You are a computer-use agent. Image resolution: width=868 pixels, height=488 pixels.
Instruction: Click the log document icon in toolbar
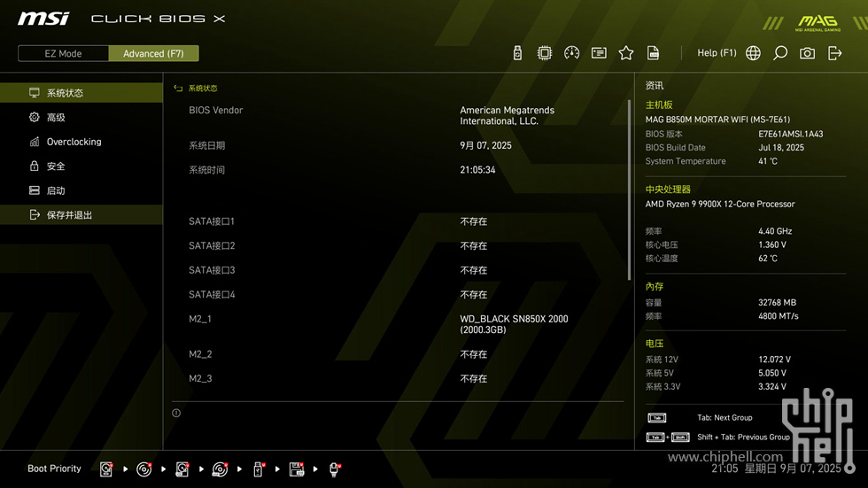654,53
